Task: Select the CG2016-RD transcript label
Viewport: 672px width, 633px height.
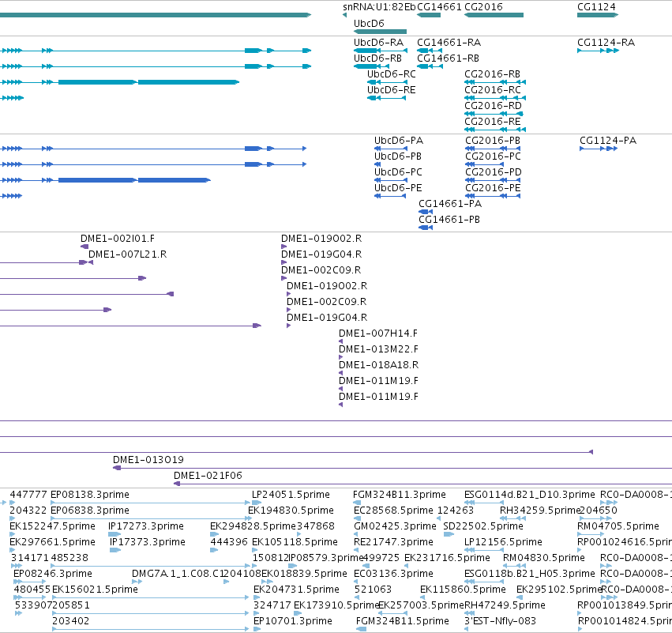Action: pyautogui.click(x=493, y=106)
